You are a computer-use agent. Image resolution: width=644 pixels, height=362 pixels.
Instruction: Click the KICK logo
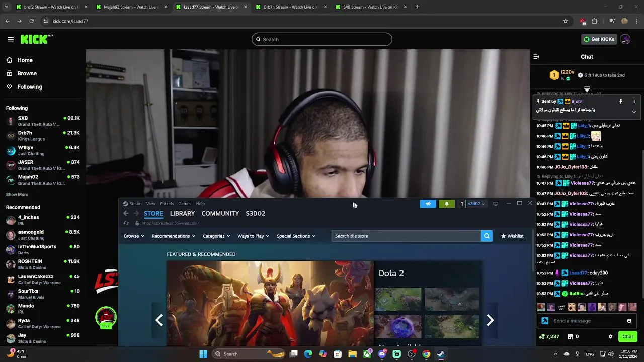37,39
